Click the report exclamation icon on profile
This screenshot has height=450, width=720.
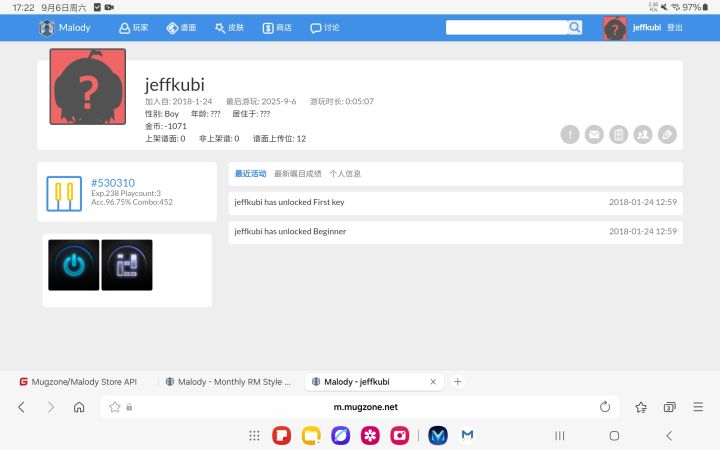point(570,135)
